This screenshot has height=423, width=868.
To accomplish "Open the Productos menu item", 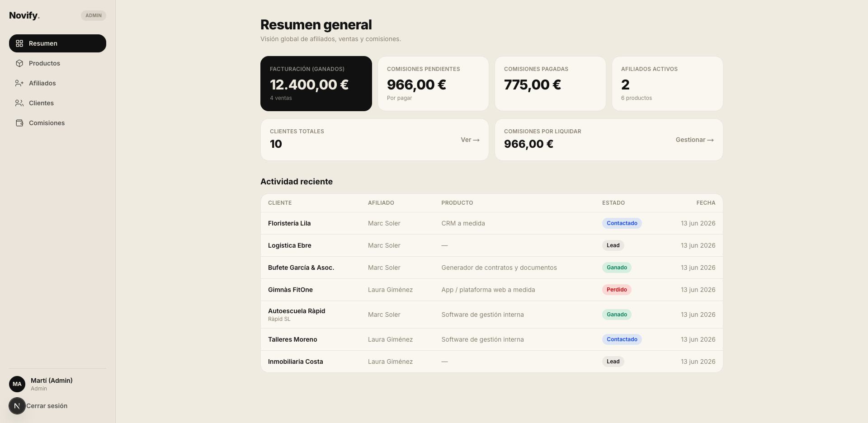I will 57,63.
